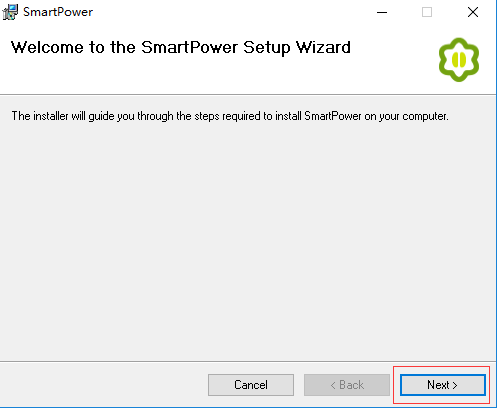Click the Welcome to SmartPower Setup Wizard heading
The width and height of the screenshot is (497, 408).
181,47
